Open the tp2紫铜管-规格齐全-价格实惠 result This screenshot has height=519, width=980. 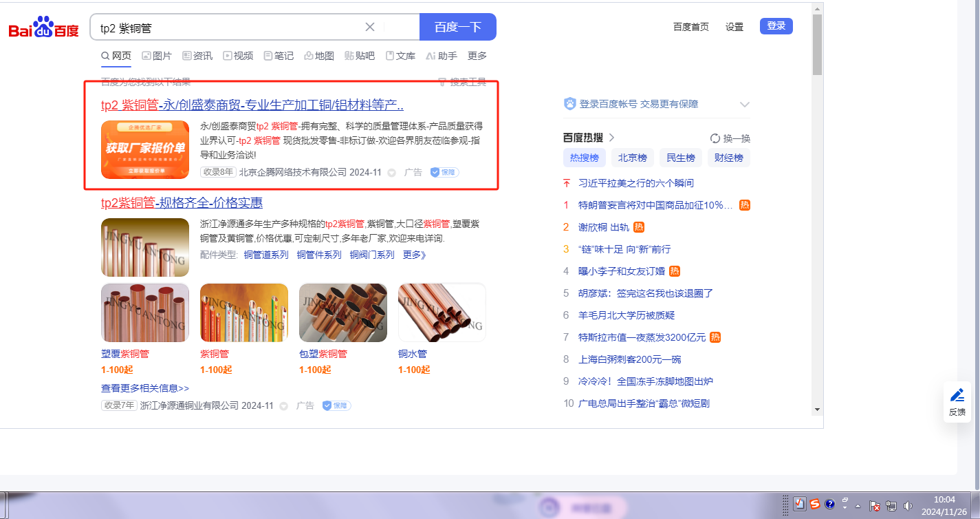pos(182,203)
